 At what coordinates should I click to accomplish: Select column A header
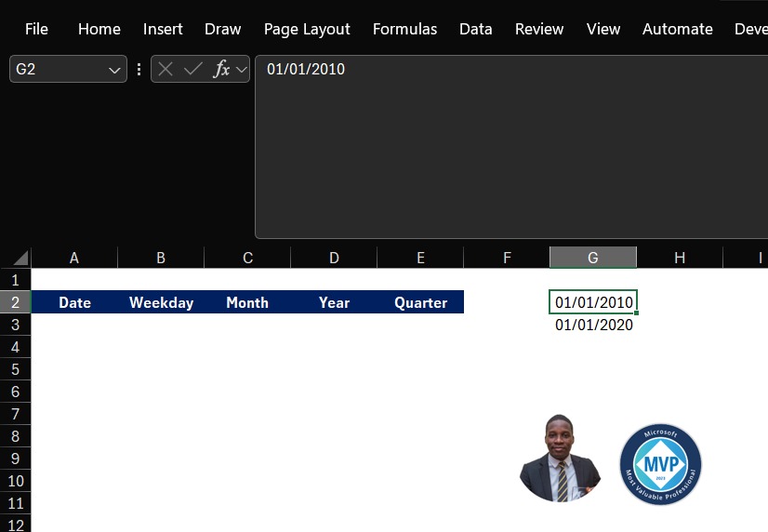(74, 258)
